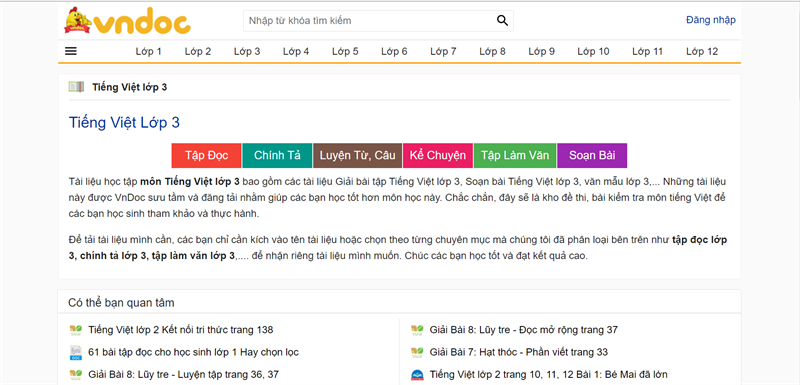
Task: Select the red Tập Đọc button
Action: (x=206, y=156)
